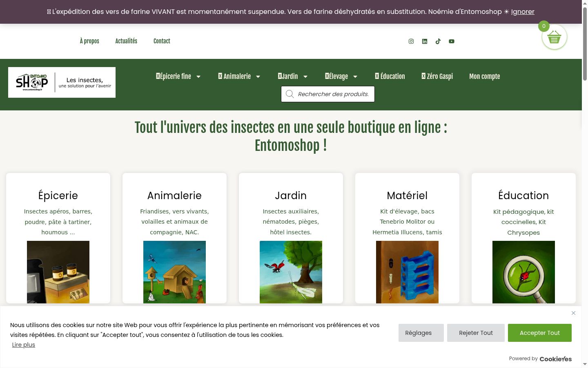Open the Animalerie menu item
The width and height of the screenshot is (588, 368).
(x=234, y=76)
